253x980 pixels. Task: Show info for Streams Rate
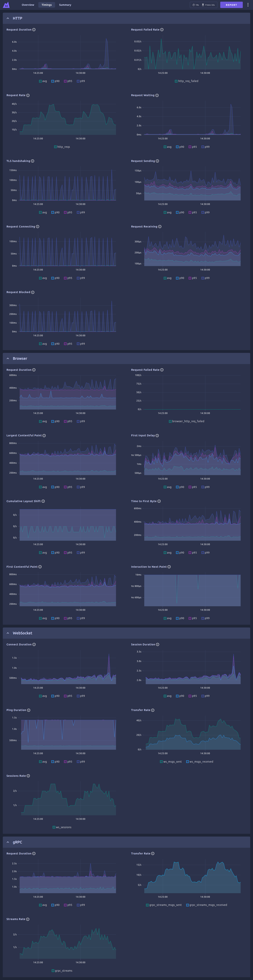click(28, 919)
